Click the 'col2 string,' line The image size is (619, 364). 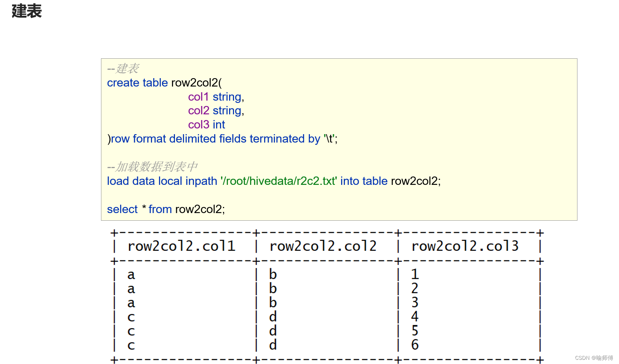tap(216, 111)
